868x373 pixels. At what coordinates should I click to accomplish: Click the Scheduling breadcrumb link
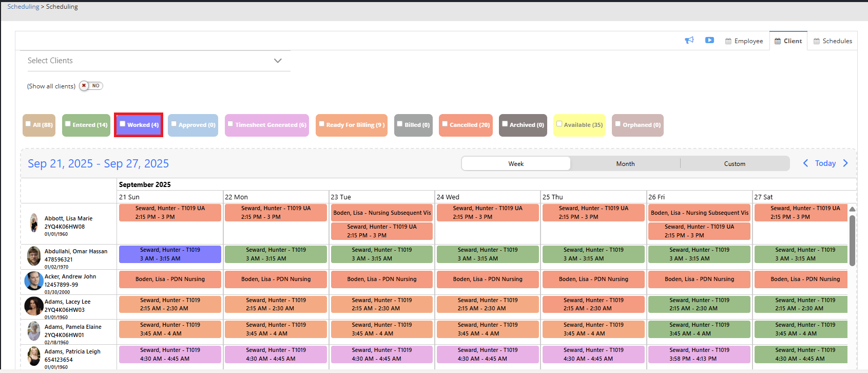point(23,7)
